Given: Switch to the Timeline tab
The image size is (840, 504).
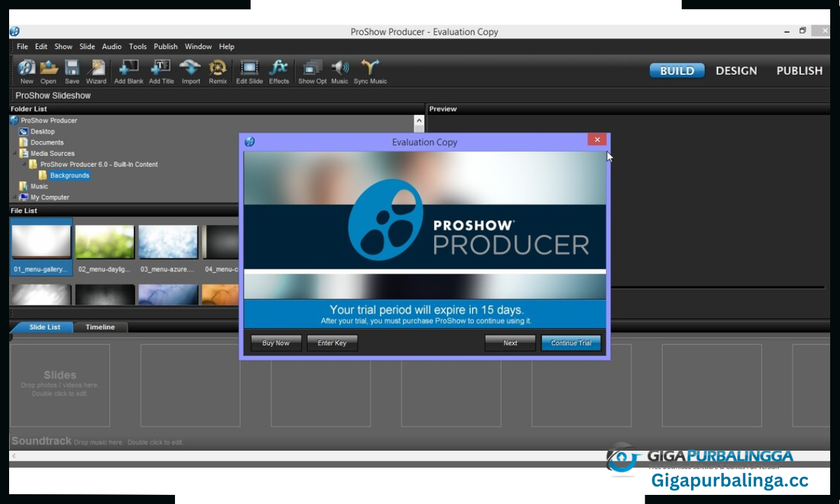Looking at the screenshot, I should click(100, 327).
